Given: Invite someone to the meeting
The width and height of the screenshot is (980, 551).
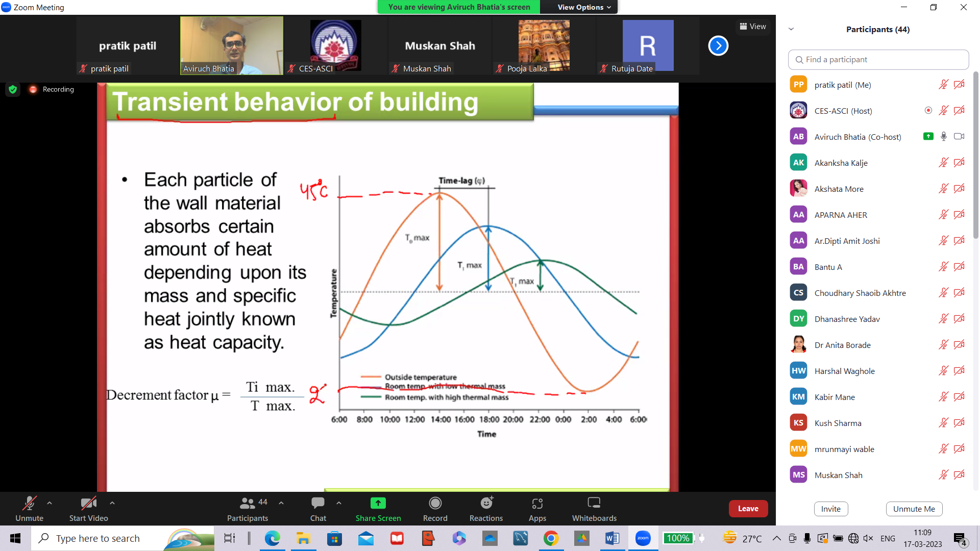Looking at the screenshot, I should 830,509.
